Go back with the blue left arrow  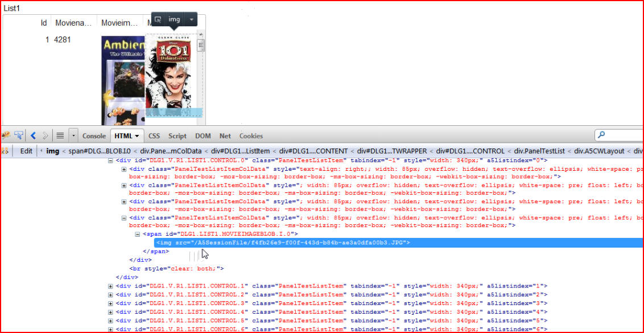pos(33,135)
